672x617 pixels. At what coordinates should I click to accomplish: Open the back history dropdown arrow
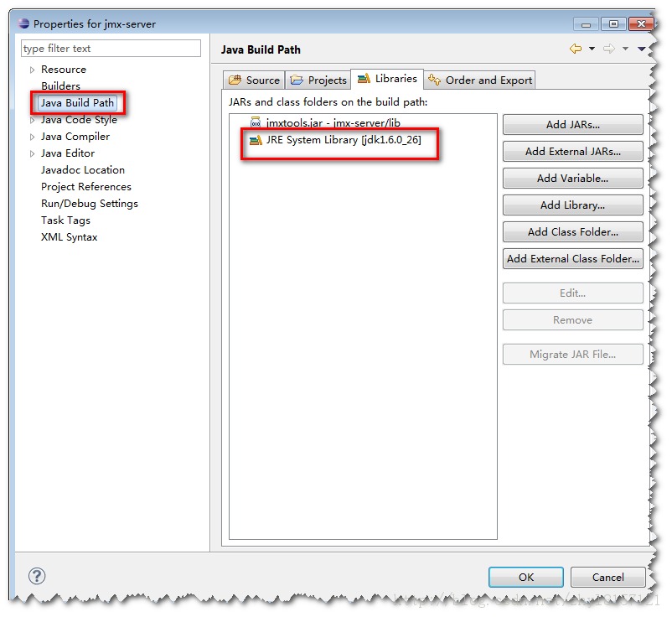click(x=592, y=49)
